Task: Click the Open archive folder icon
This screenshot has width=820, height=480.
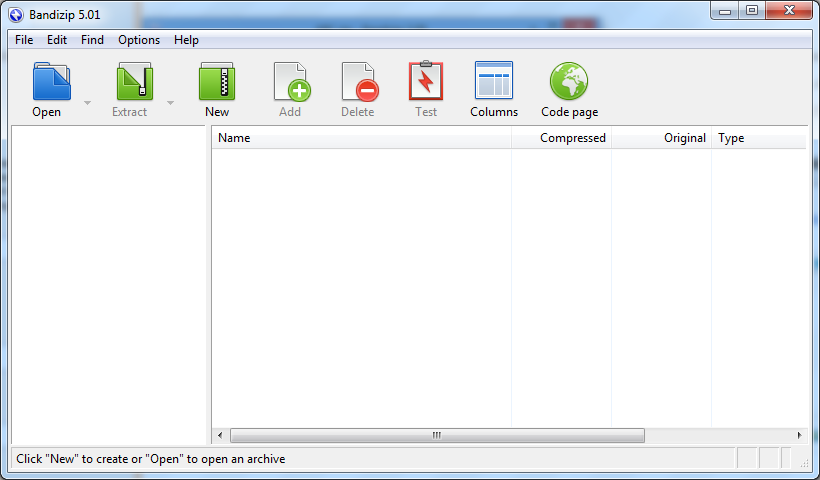Action: click(51, 81)
